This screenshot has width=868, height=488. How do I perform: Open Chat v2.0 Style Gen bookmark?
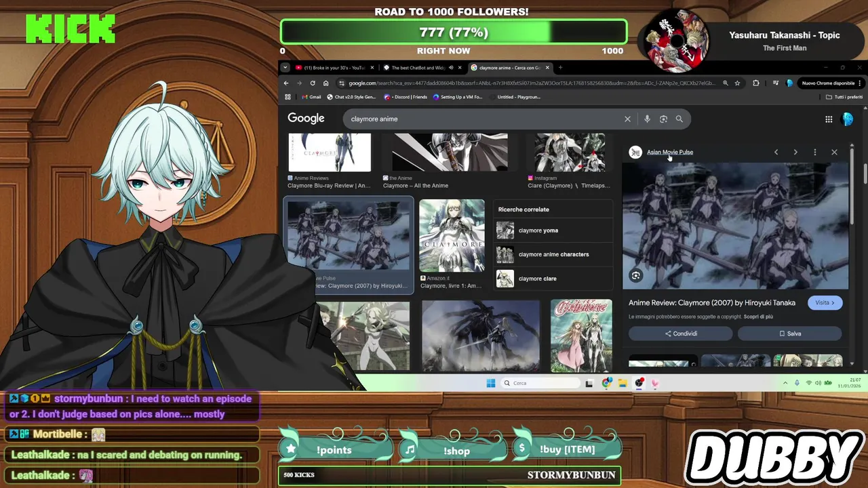coord(351,97)
